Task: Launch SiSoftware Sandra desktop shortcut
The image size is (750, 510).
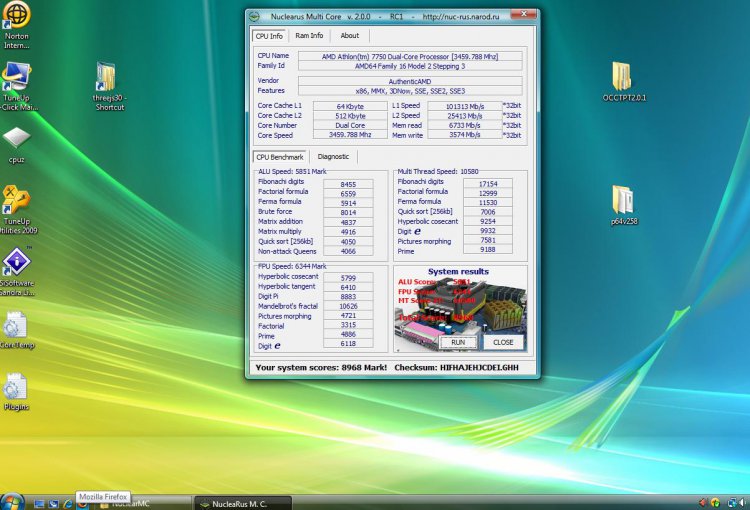Action: coord(18,271)
